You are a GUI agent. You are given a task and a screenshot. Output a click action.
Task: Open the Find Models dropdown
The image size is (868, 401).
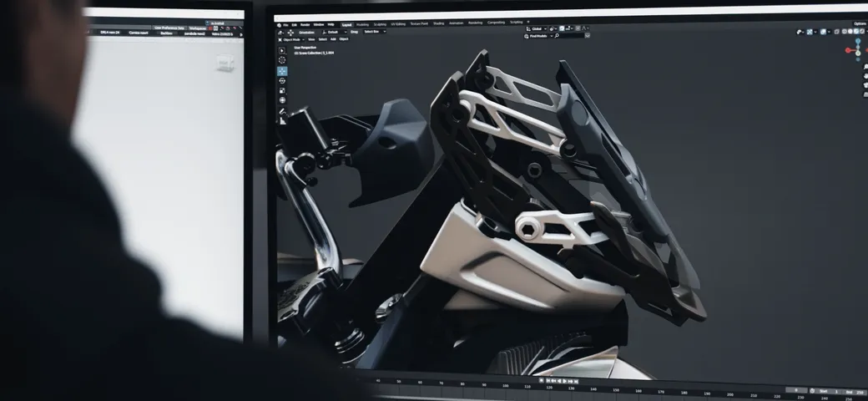[x=538, y=36]
